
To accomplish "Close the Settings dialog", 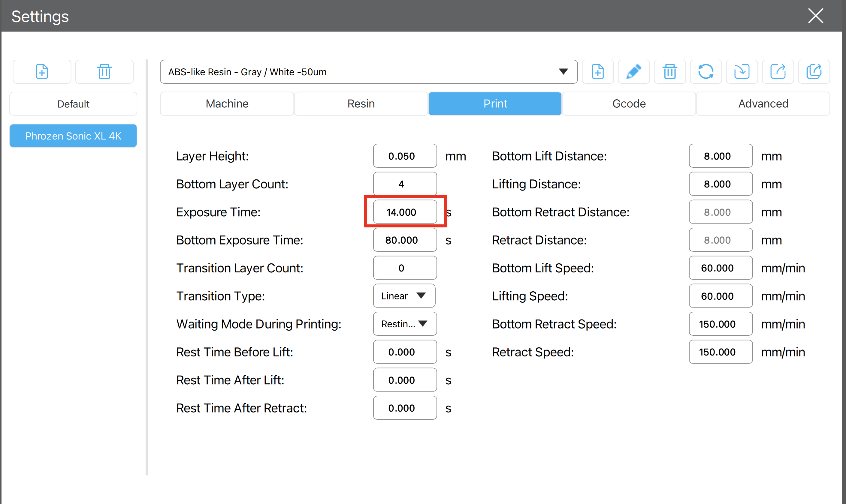I will [x=815, y=16].
